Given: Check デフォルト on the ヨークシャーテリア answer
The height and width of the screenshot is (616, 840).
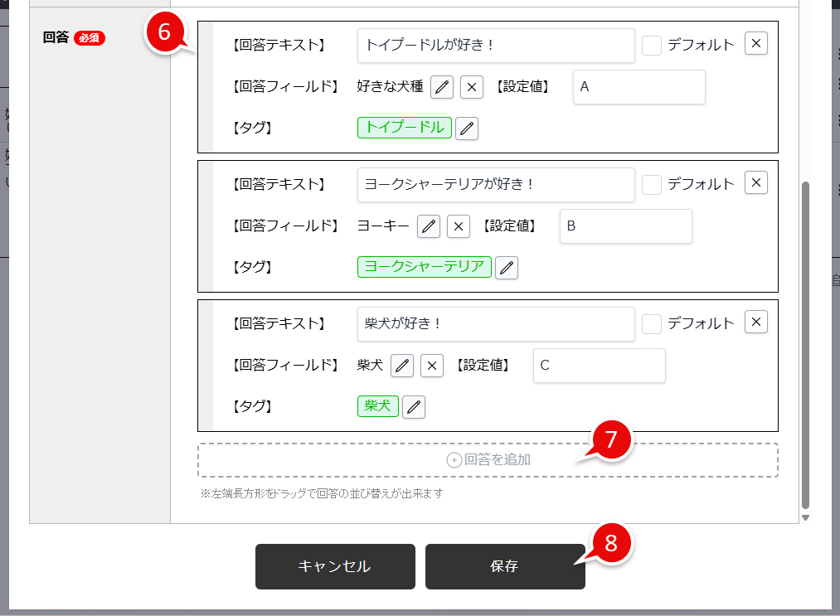Looking at the screenshot, I should click(651, 182).
